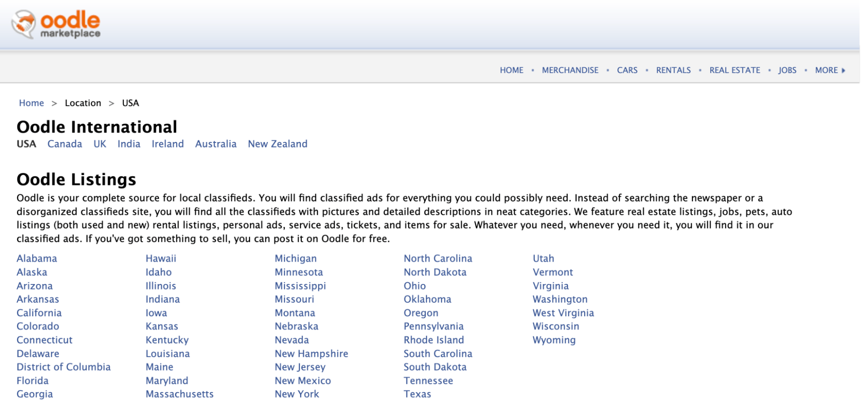Click HOME in the navigation bar
Screen dimensions: 868x410
pyautogui.click(x=512, y=70)
